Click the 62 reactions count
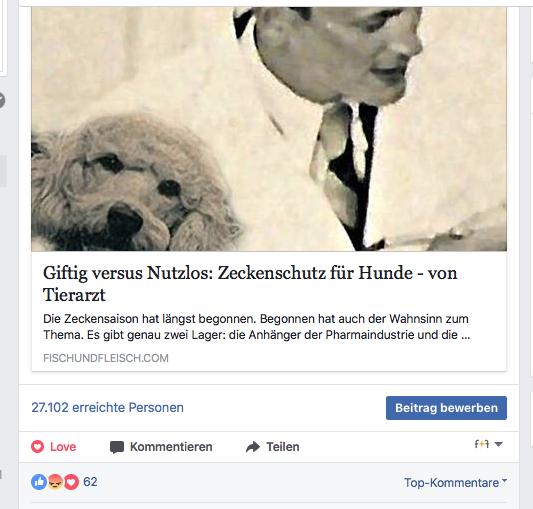The image size is (533, 509). coord(90,482)
